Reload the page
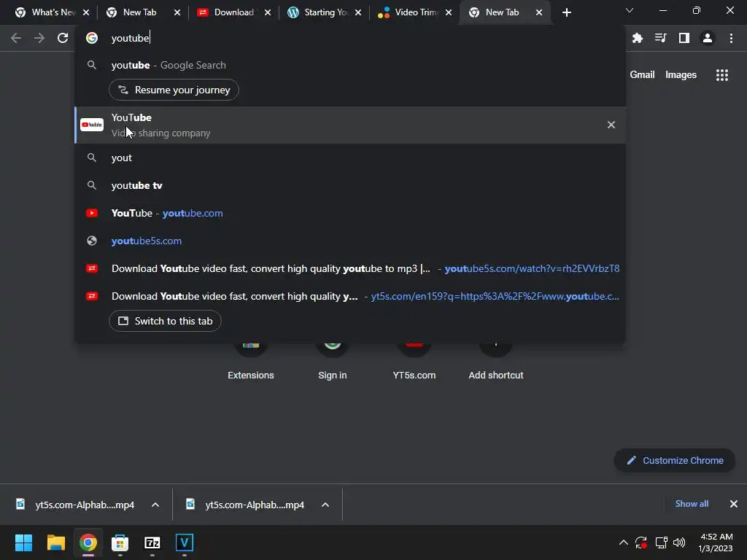This screenshot has height=560, width=747. 63,38
